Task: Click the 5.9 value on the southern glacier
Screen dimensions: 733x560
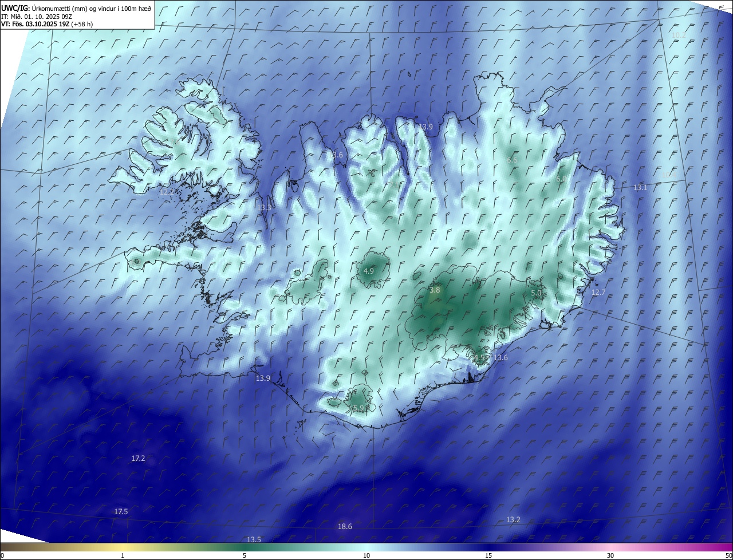Action: click(358, 408)
